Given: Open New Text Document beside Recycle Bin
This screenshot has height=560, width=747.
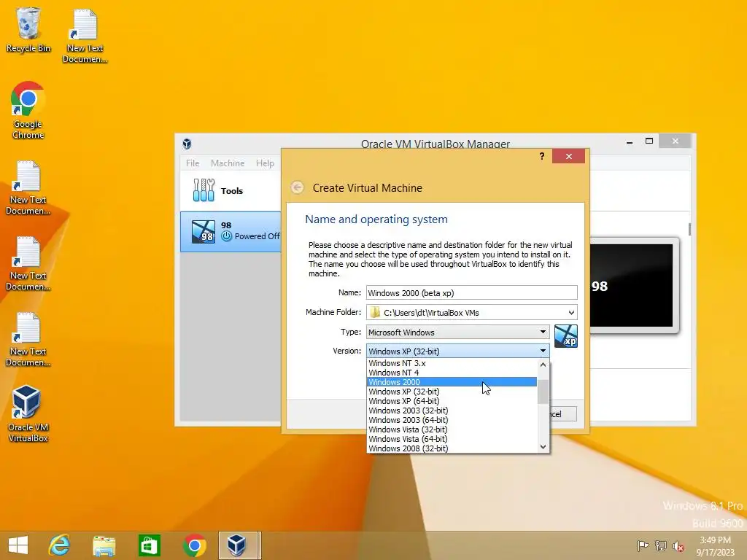Looking at the screenshot, I should [x=85, y=36].
